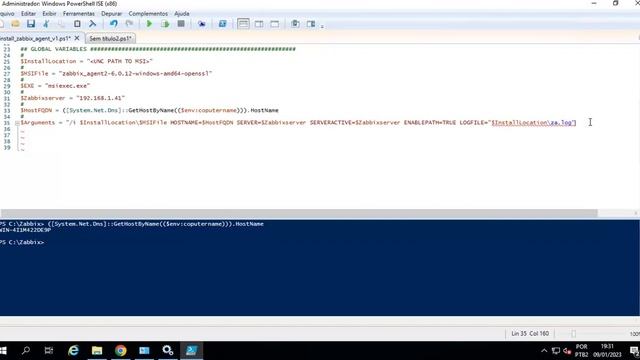Click the GetHostByName command in the console
Viewport: 640px width, 360px height.
point(156,224)
